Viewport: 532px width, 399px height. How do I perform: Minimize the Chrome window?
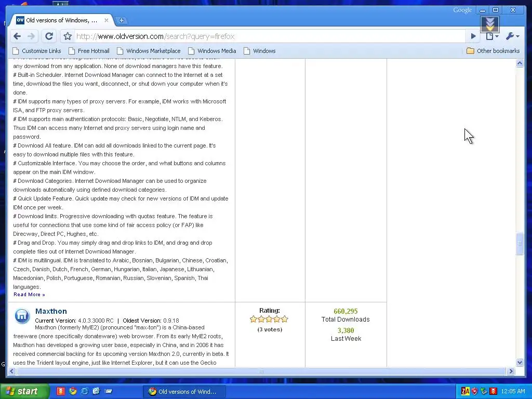(483, 10)
